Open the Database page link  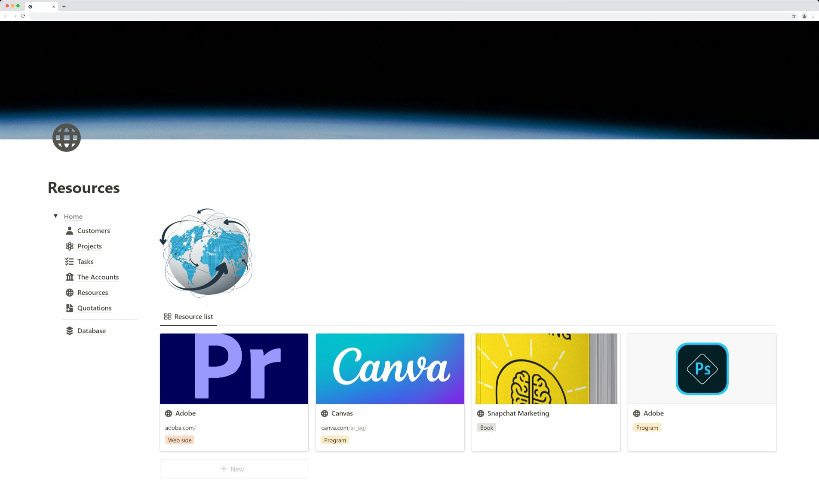click(92, 331)
